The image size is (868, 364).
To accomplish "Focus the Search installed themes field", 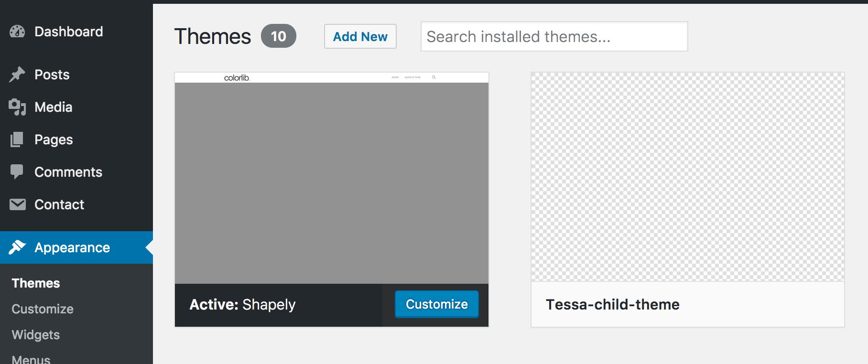I will (554, 36).
